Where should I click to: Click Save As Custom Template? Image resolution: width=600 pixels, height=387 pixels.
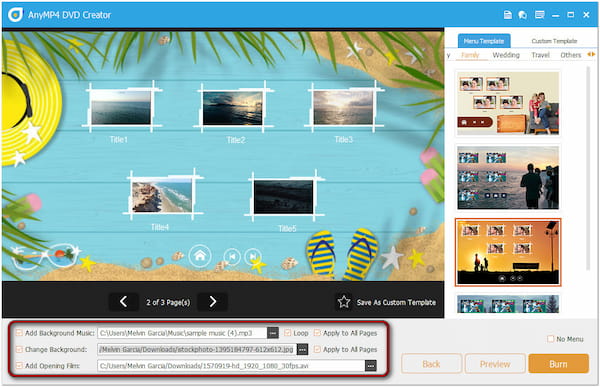[396, 302]
